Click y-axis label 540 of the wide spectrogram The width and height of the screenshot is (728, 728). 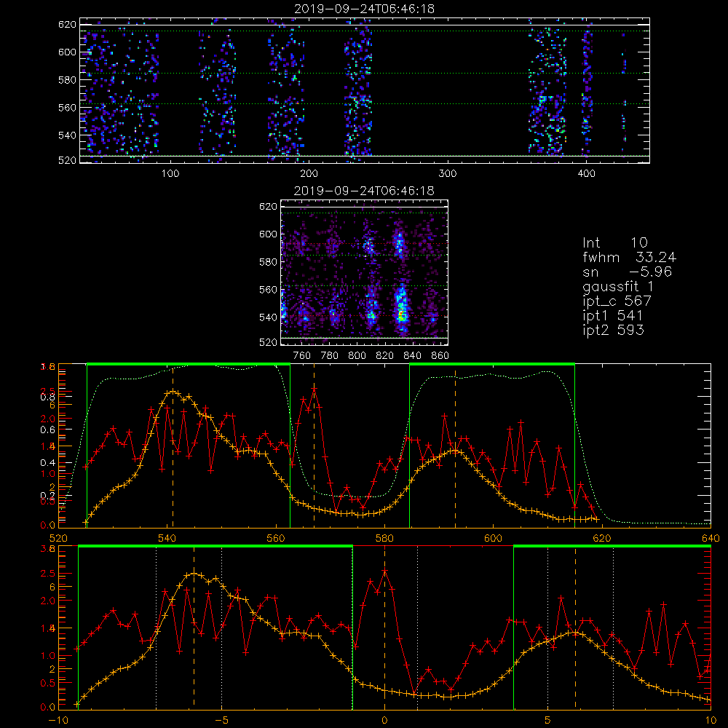tap(67, 135)
